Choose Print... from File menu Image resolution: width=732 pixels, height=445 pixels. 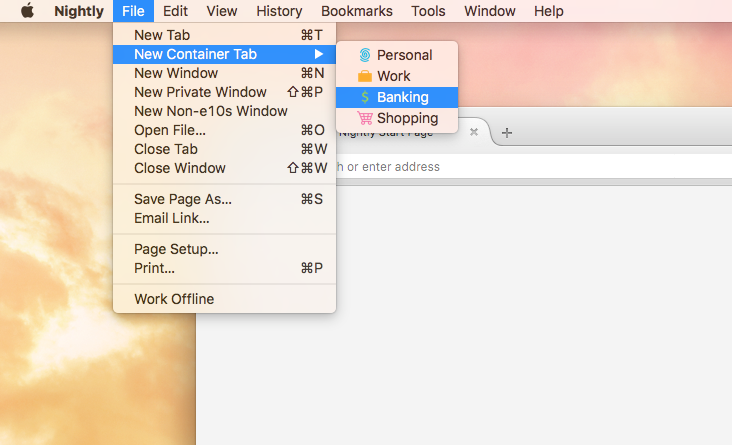224,268
